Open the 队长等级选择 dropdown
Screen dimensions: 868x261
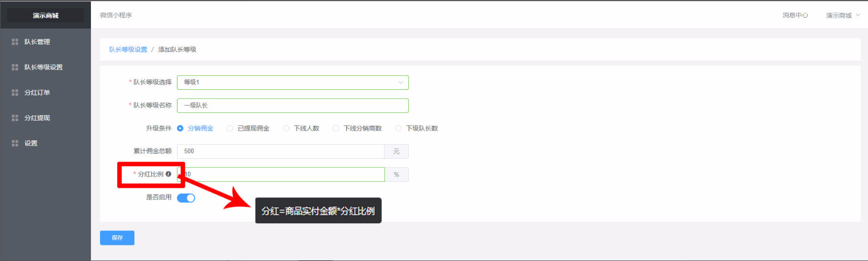click(293, 82)
